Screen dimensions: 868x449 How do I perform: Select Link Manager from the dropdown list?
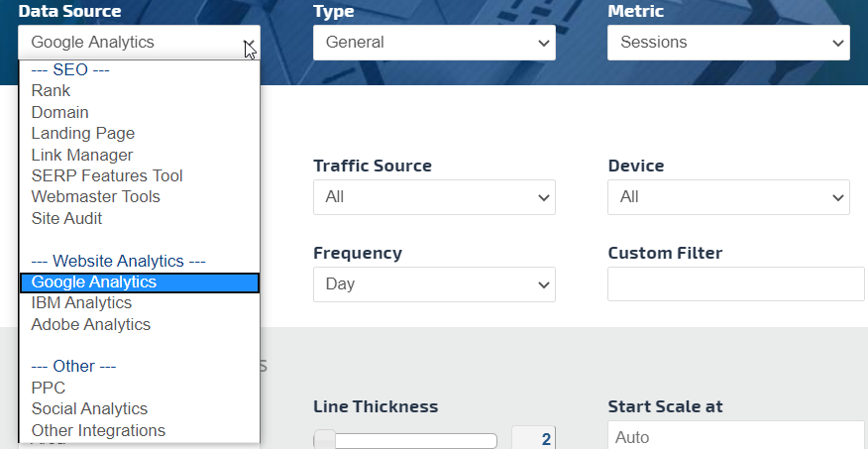81,155
